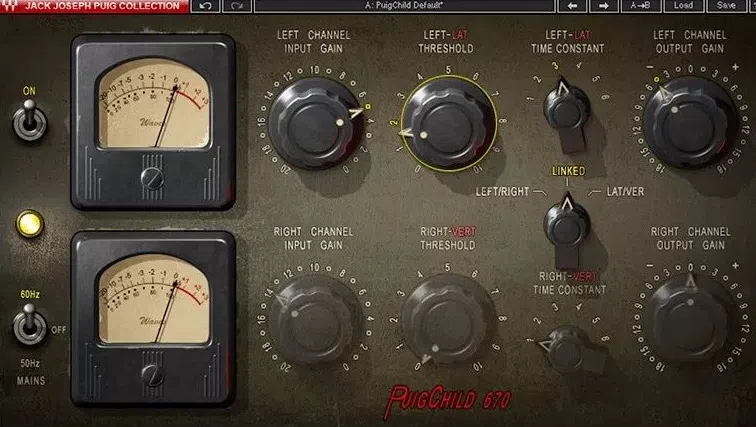This screenshot has height=427, width=756.
Task: Click the 60Hz label above mains switch
Action: tap(30, 294)
